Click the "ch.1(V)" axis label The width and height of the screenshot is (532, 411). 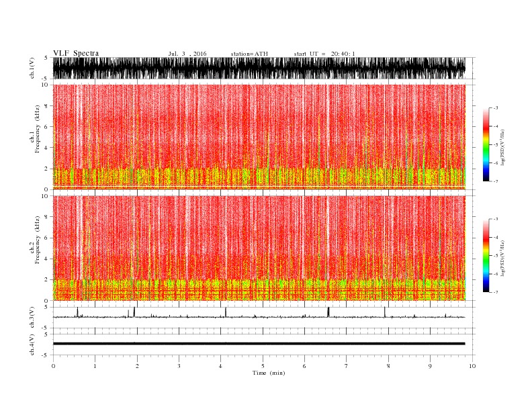[x=32, y=68]
